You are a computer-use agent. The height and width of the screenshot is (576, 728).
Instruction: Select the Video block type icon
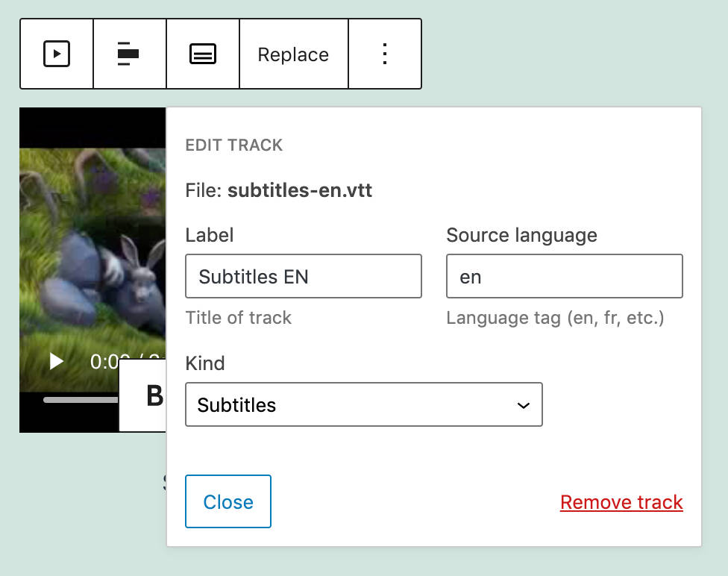(56, 54)
